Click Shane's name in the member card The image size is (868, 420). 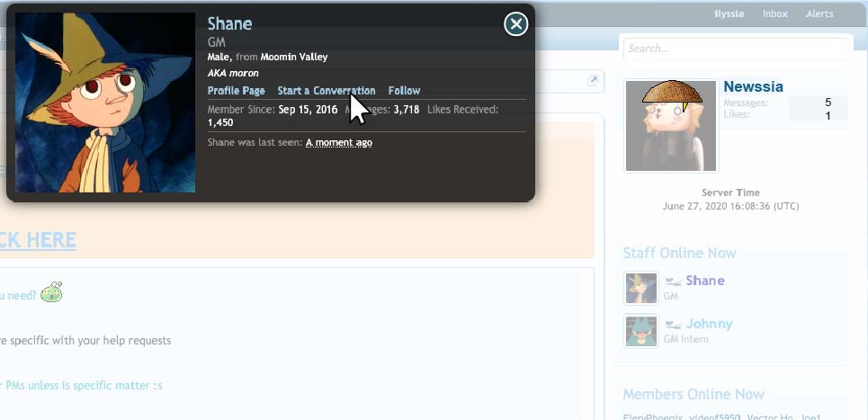[229, 24]
